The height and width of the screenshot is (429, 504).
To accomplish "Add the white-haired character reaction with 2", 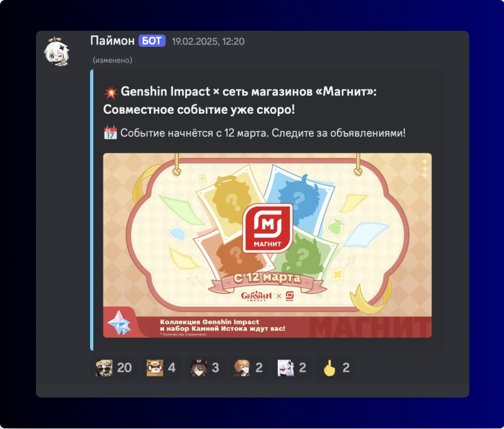I will pos(292,367).
